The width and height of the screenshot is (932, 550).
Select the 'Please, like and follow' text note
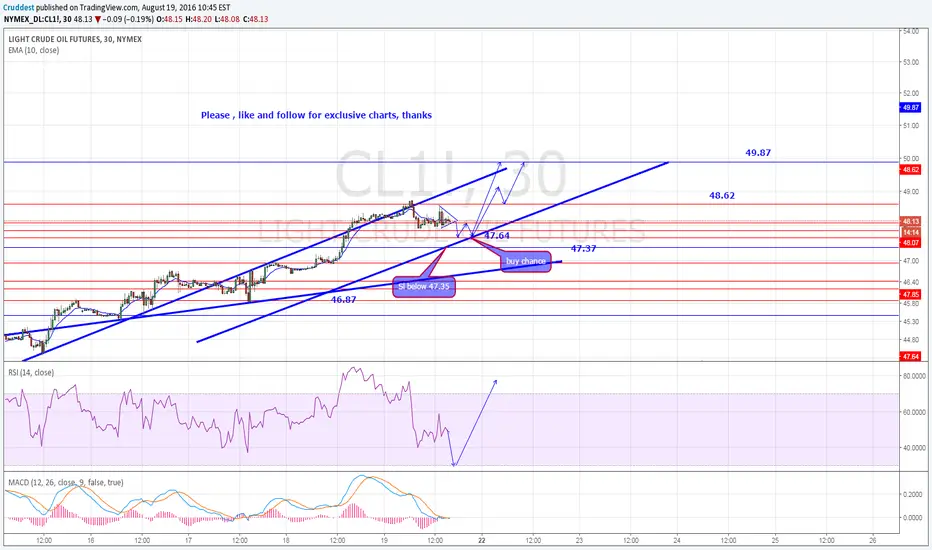coord(316,115)
